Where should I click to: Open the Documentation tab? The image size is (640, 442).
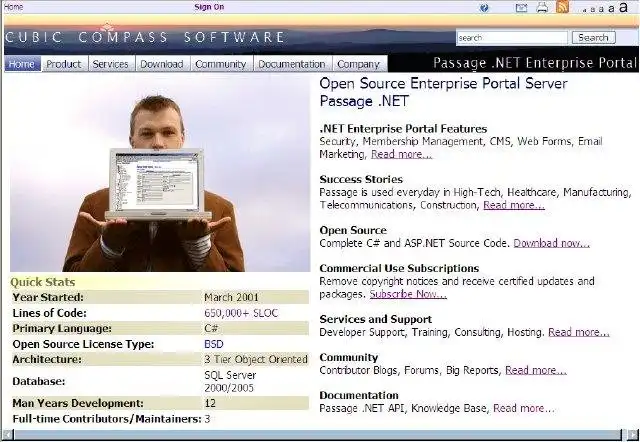click(292, 64)
